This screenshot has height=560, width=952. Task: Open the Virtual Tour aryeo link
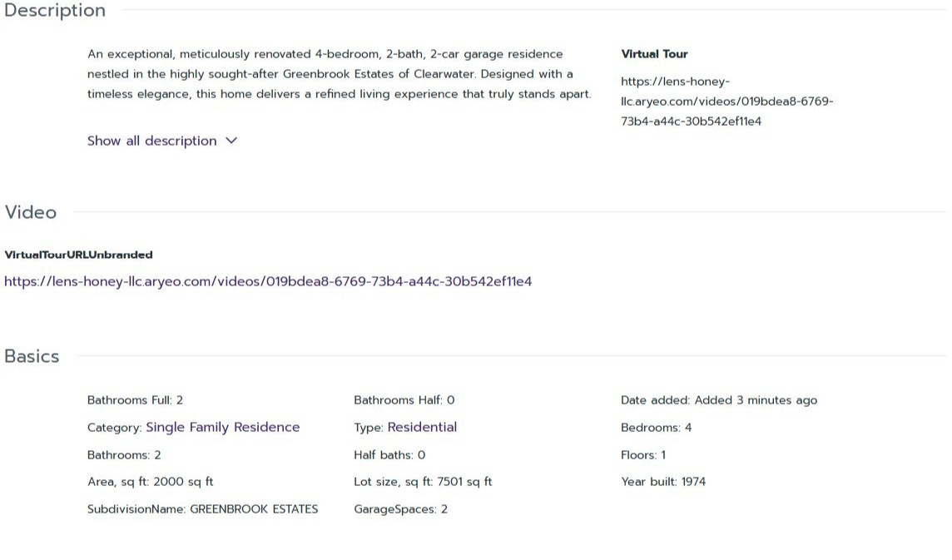(726, 102)
